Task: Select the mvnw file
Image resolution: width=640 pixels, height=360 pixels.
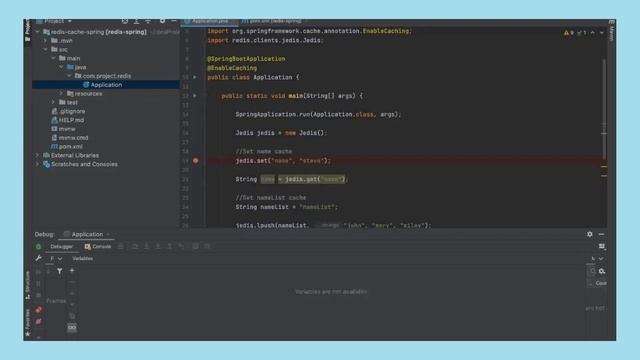Action: click(x=63, y=129)
